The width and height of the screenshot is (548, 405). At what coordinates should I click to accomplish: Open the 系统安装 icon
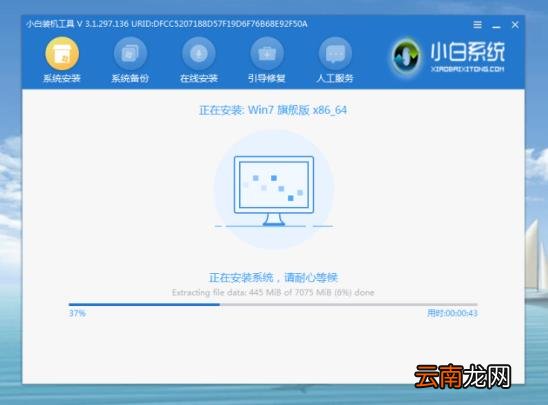[x=62, y=53]
